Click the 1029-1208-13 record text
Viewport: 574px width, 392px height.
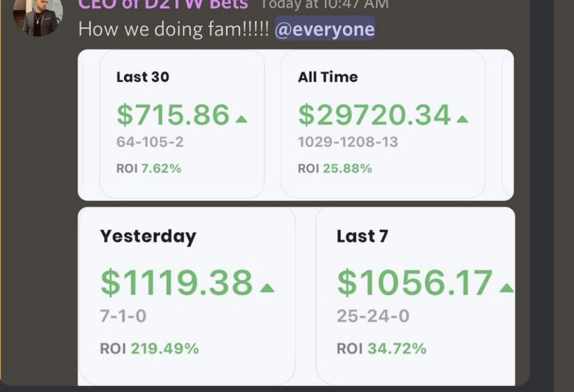pyautogui.click(x=348, y=142)
